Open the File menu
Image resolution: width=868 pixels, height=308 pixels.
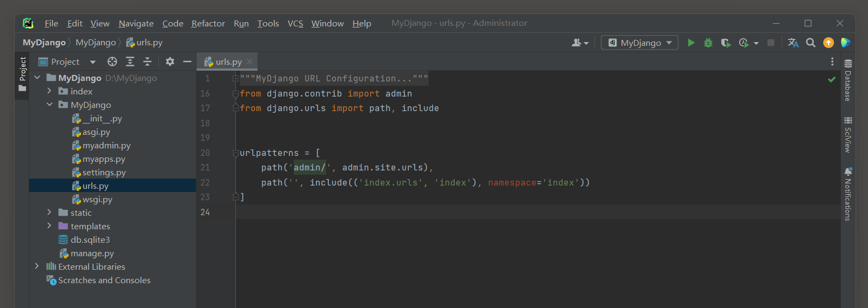point(51,23)
